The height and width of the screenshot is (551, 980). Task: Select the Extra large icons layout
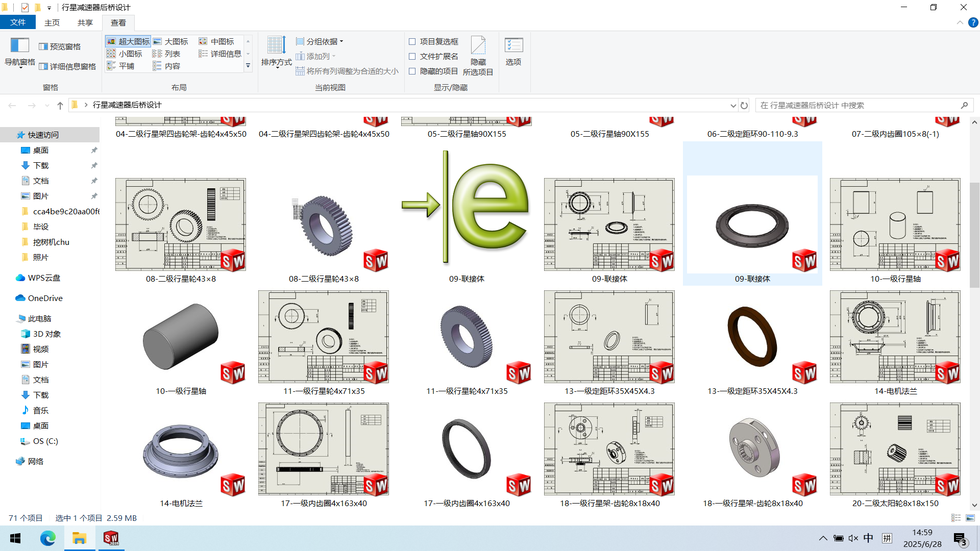[128, 41]
